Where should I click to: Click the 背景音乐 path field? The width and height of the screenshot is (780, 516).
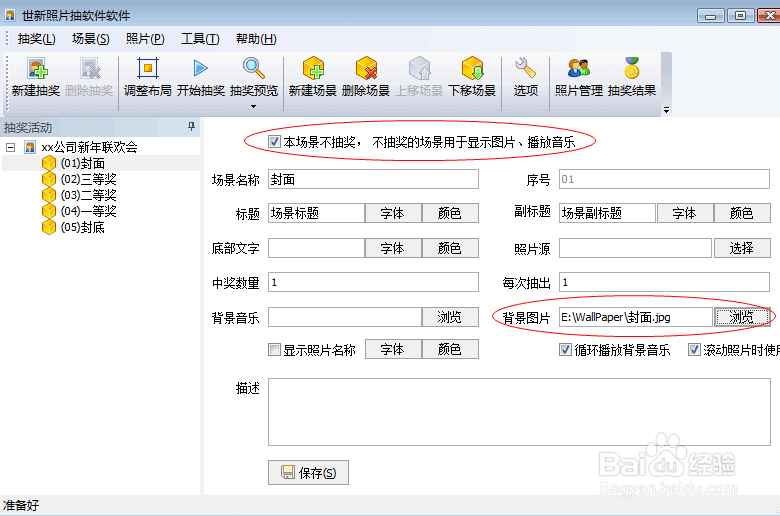coord(345,317)
